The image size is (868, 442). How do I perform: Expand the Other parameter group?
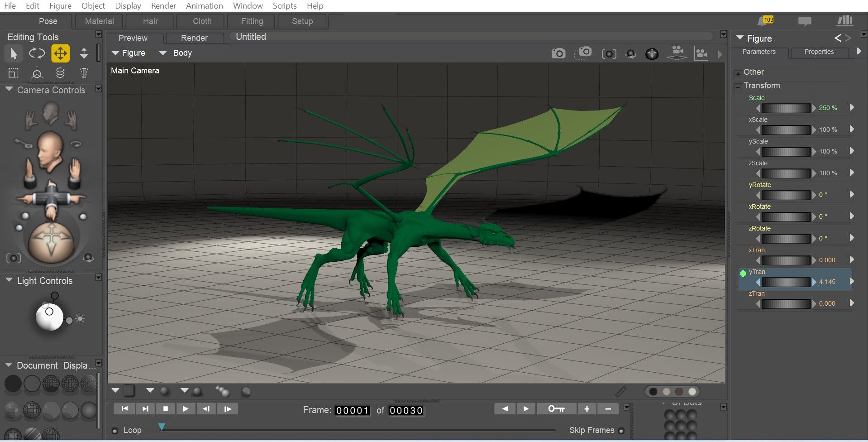(738, 73)
